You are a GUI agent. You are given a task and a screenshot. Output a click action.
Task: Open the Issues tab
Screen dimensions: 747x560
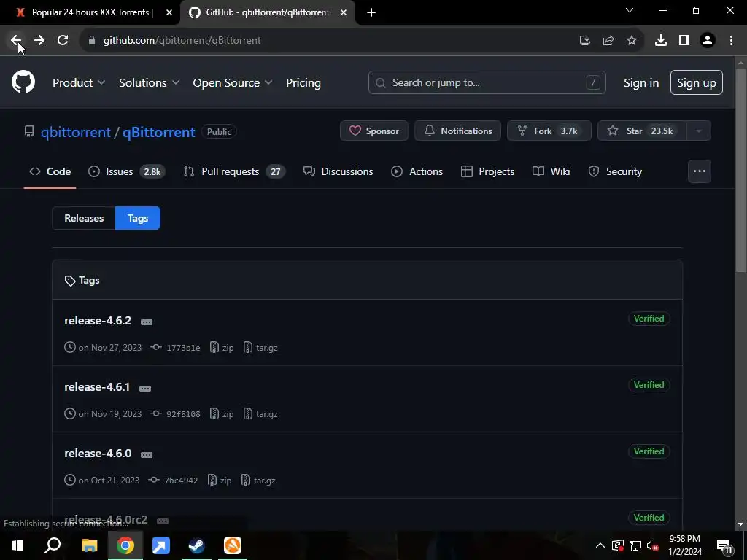pyautogui.click(x=127, y=171)
